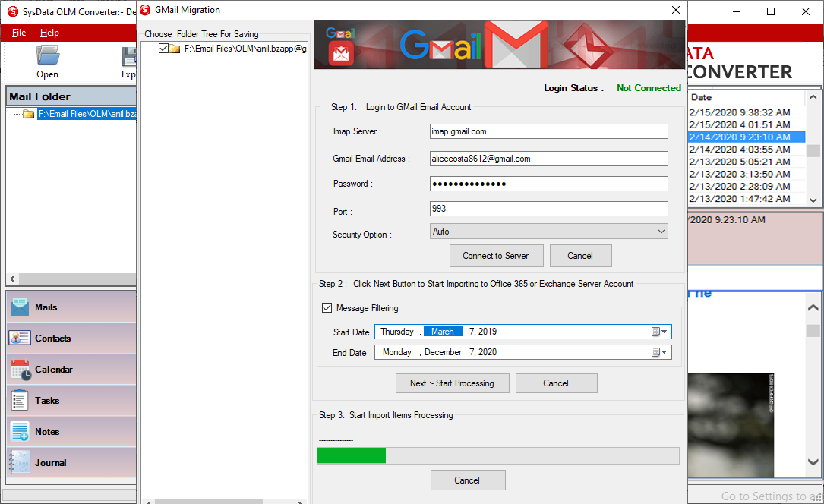
Task: Click Mail Folder horizontal scrollbar left arrow
Action: [13, 279]
